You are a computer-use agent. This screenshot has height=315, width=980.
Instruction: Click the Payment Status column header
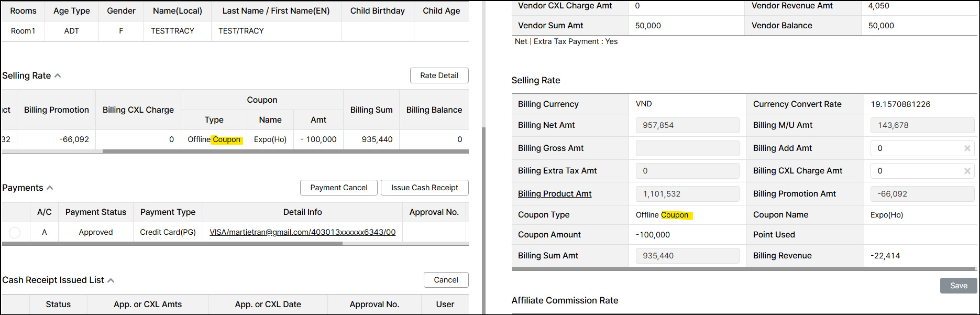pyautogui.click(x=96, y=212)
